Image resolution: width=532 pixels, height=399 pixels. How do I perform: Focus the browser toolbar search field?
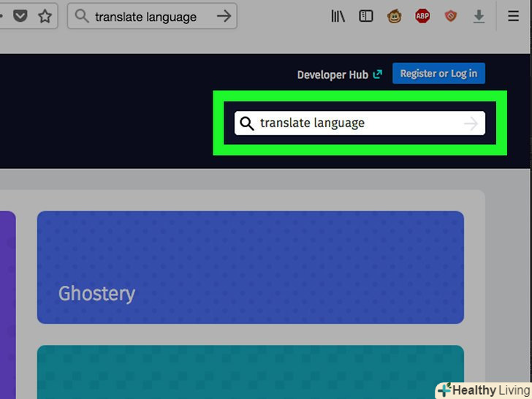point(152,16)
